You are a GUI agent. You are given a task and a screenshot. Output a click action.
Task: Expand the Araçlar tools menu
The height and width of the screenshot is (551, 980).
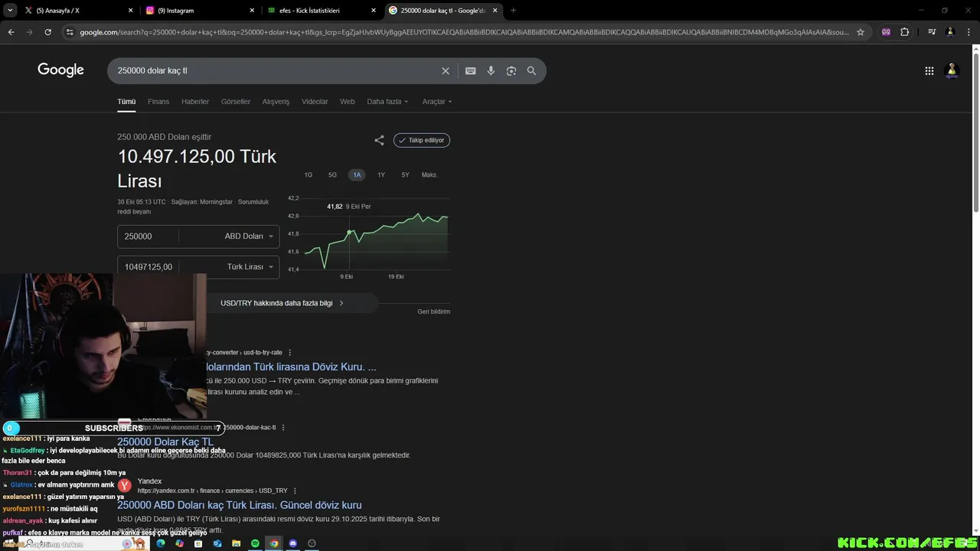(x=437, y=102)
